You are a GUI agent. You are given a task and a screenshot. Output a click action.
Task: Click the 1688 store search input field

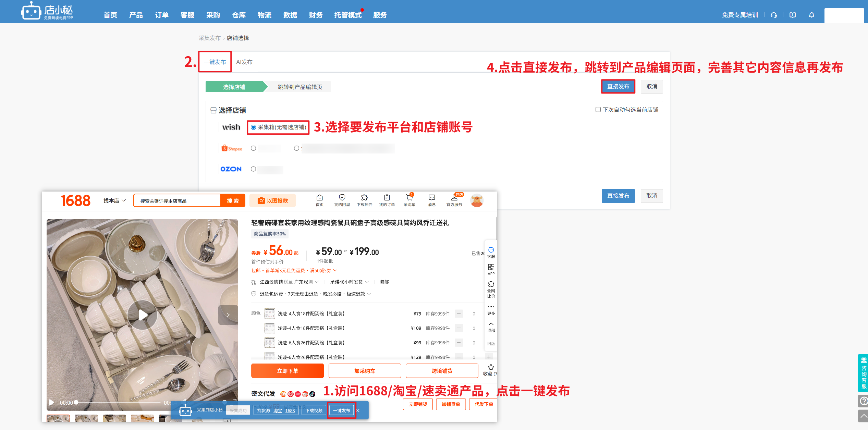click(177, 201)
